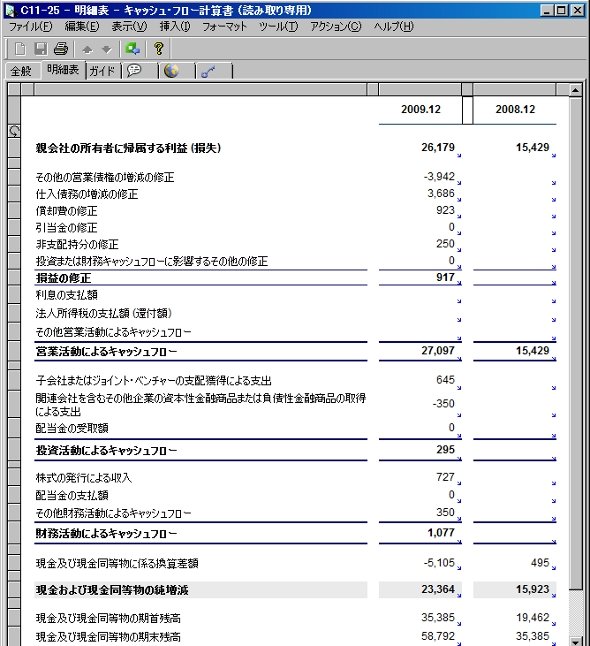Screen dimensions: 590x646
Task: Click the value 19,462 cell
Action: [533, 618]
